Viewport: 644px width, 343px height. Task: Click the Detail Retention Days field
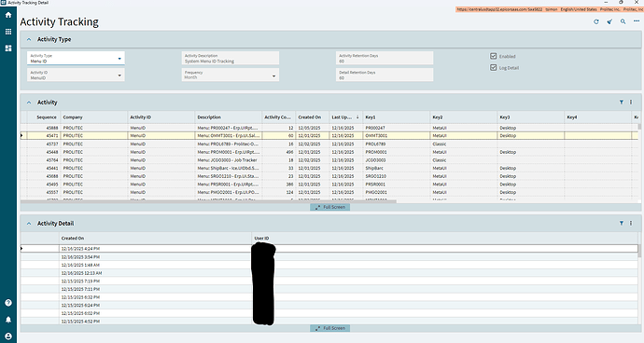[x=385, y=75]
